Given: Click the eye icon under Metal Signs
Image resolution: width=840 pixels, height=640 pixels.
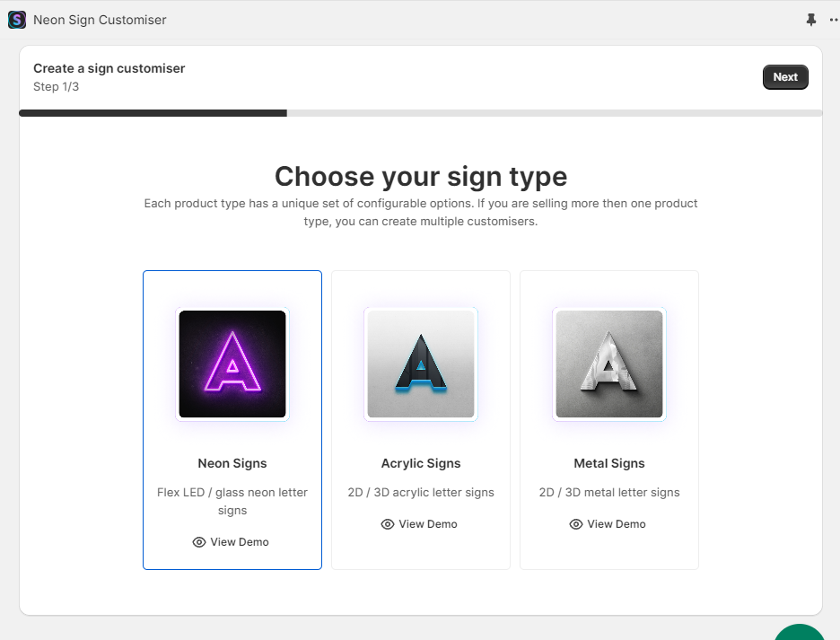Looking at the screenshot, I should (x=576, y=524).
